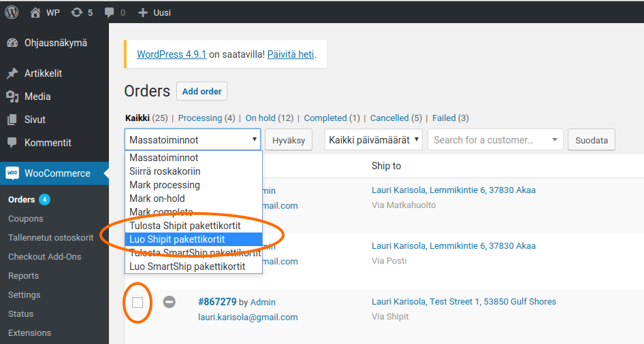644x344 pixels.
Task: Open Reports in WooCommerce submenu
Action: [23, 276]
